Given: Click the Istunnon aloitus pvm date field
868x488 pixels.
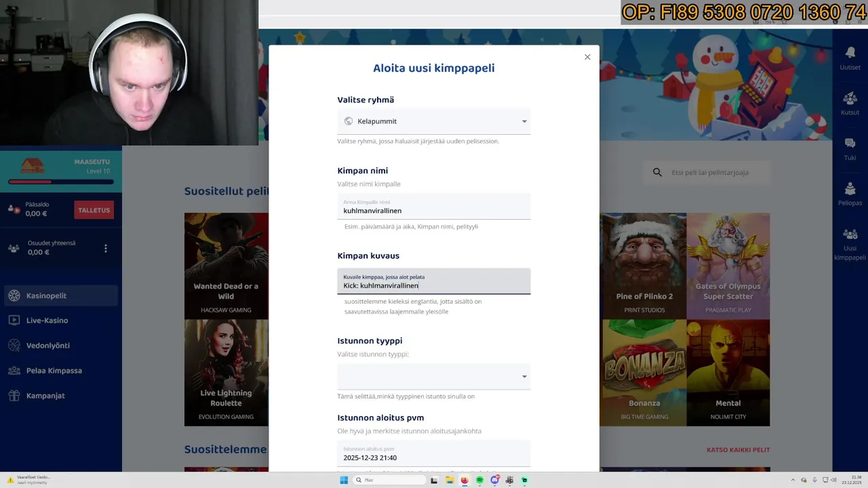Looking at the screenshot, I should (434, 453).
